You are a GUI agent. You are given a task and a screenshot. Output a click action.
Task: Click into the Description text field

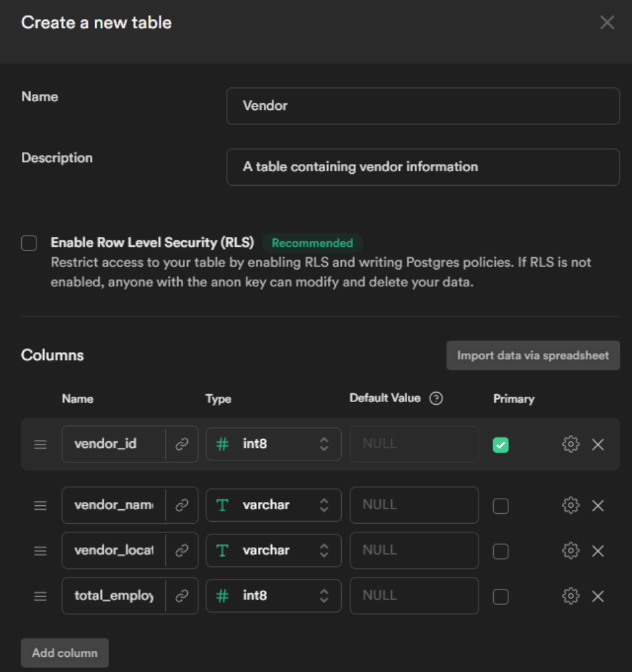click(x=422, y=167)
